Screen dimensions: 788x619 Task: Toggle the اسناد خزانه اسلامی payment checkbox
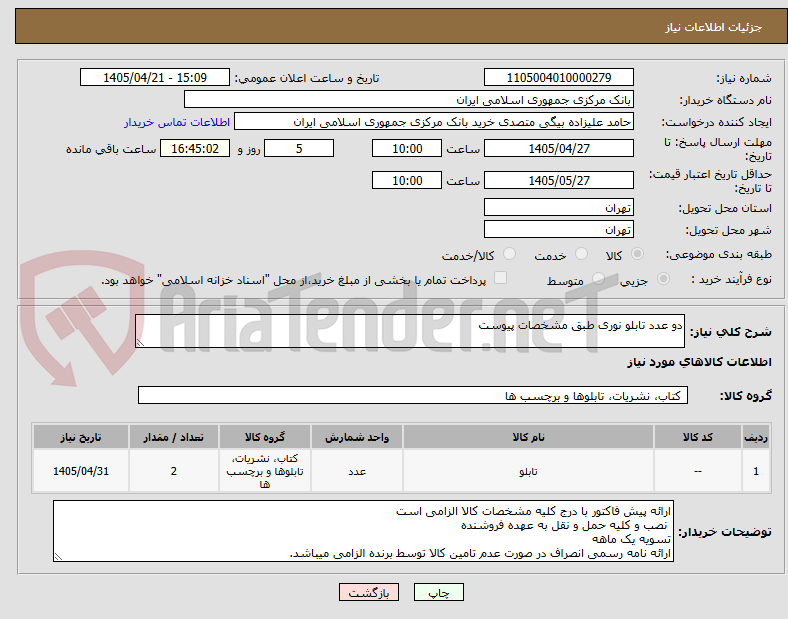click(x=500, y=278)
